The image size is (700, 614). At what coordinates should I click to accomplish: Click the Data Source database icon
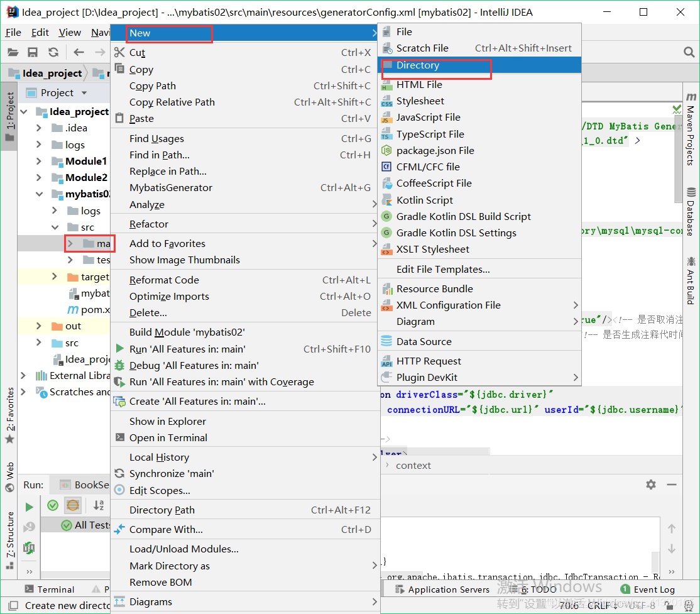point(386,341)
